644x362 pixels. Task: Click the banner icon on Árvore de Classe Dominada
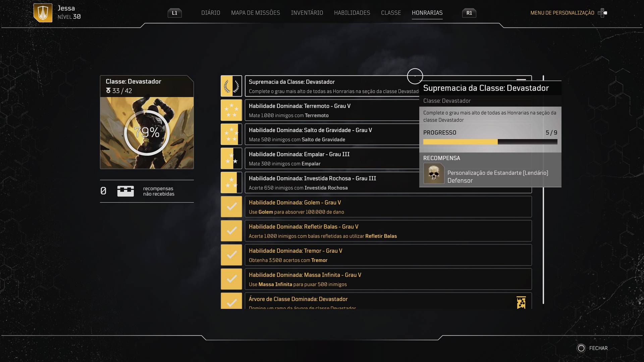(x=521, y=302)
